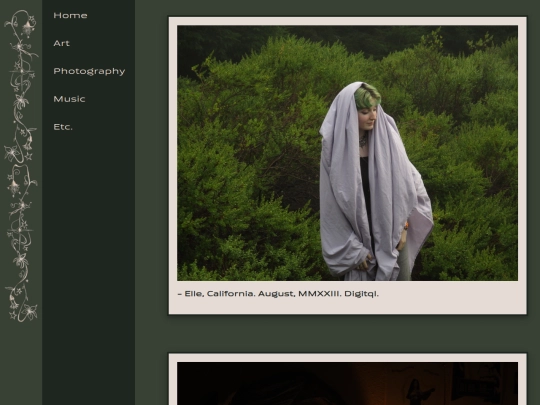540x405 pixels.
Task: Open the Etc. menu link
Action: click(x=63, y=127)
